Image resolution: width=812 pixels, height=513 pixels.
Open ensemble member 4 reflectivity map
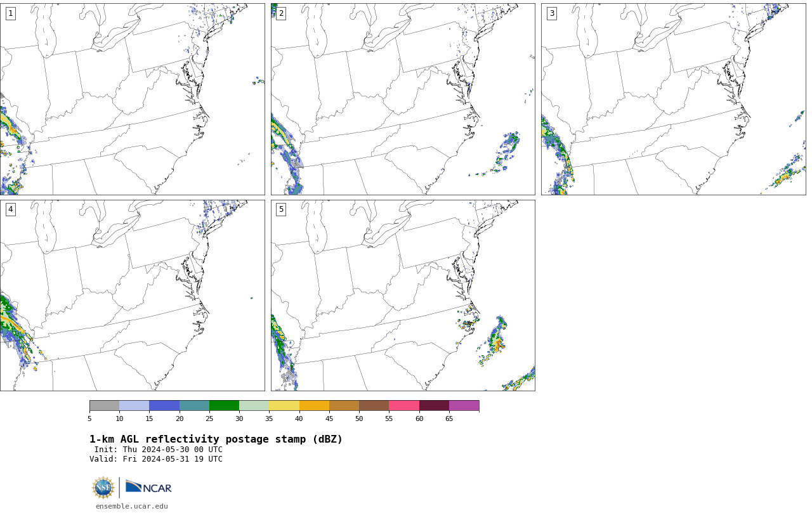point(132,295)
